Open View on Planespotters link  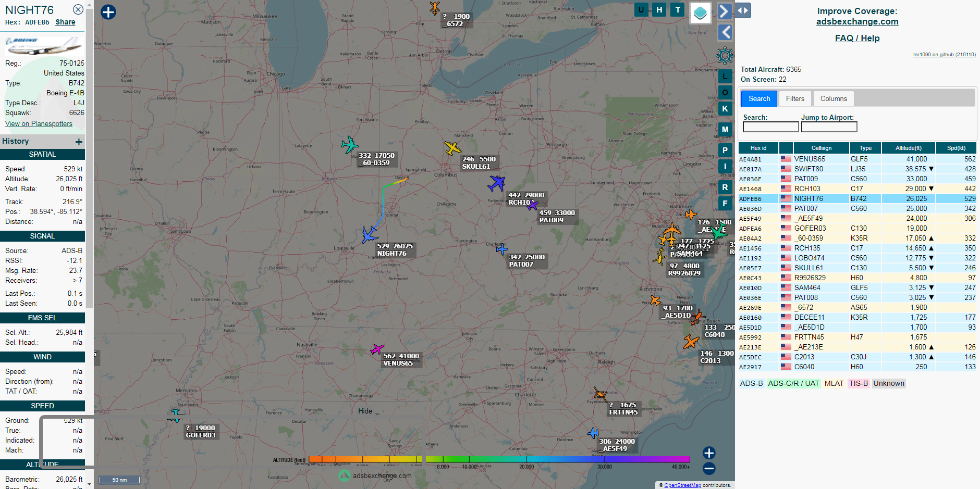(x=39, y=123)
